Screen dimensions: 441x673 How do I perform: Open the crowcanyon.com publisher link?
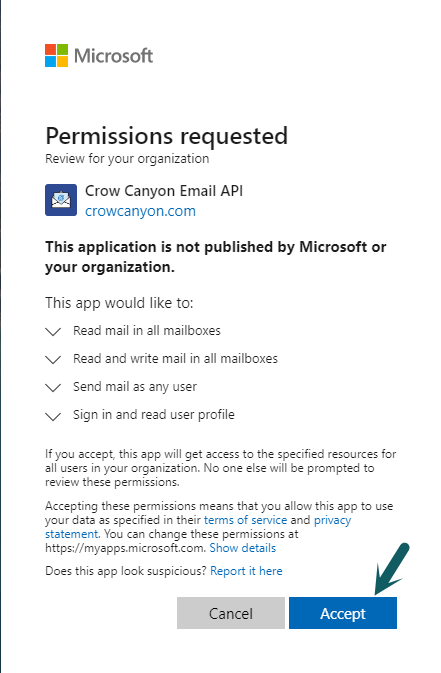tap(140, 211)
